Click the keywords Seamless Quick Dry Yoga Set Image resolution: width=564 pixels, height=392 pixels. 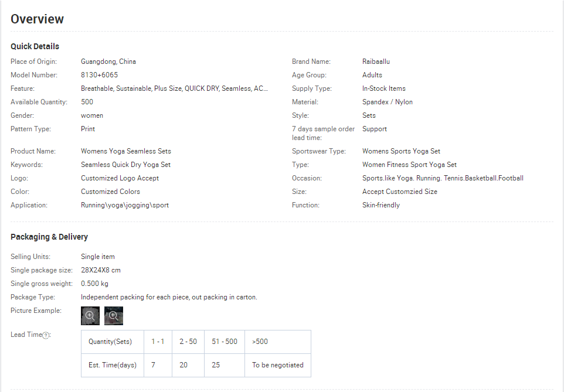click(x=125, y=165)
